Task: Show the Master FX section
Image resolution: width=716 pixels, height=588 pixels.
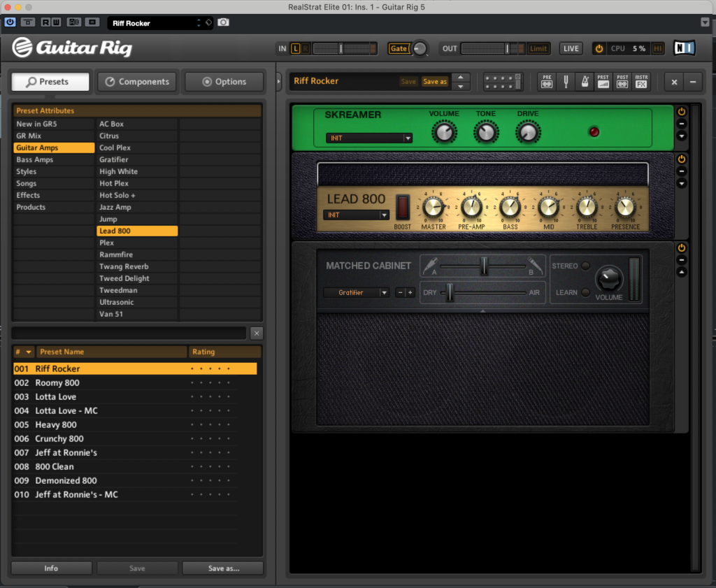Action: (x=641, y=82)
